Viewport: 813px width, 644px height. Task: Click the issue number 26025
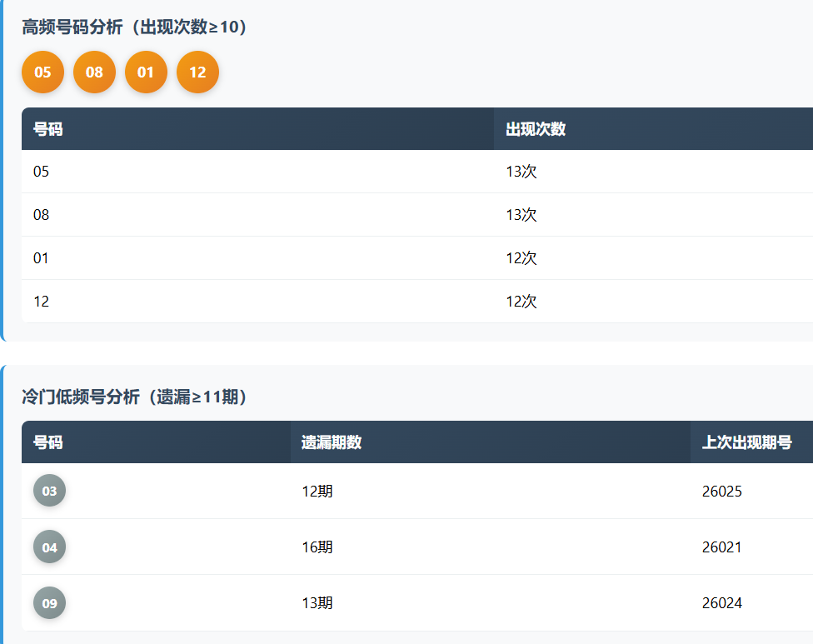721,492
